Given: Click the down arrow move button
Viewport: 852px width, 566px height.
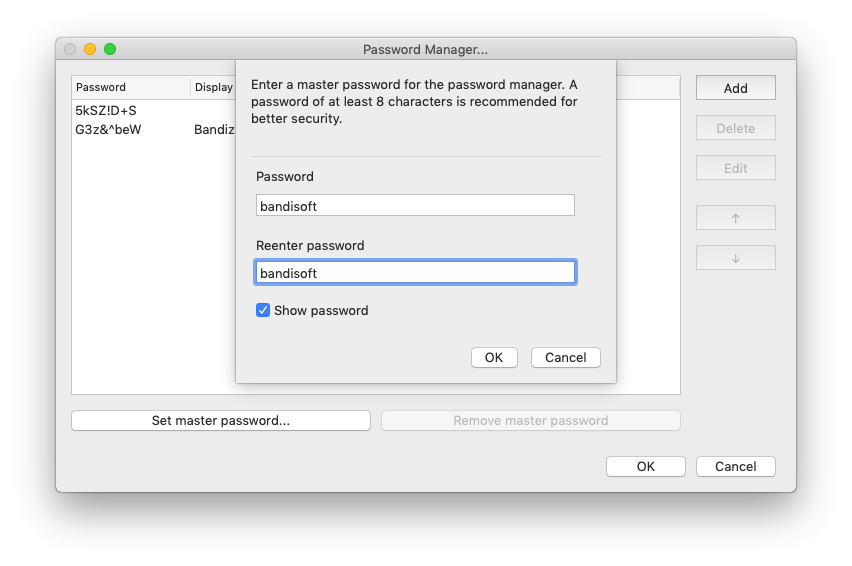Looking at the screenshot, I should [735, 258].
